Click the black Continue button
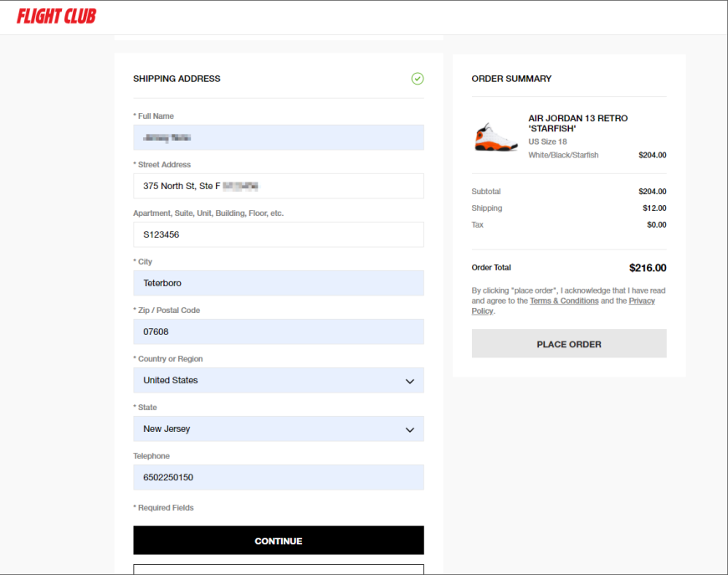 [x=279, y=540]
